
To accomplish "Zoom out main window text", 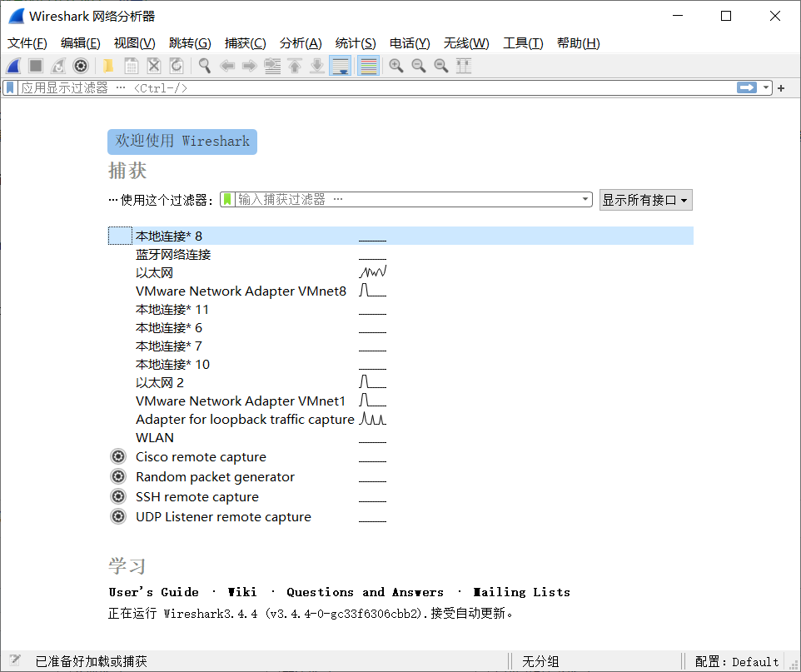I will [x=418, y=66].
